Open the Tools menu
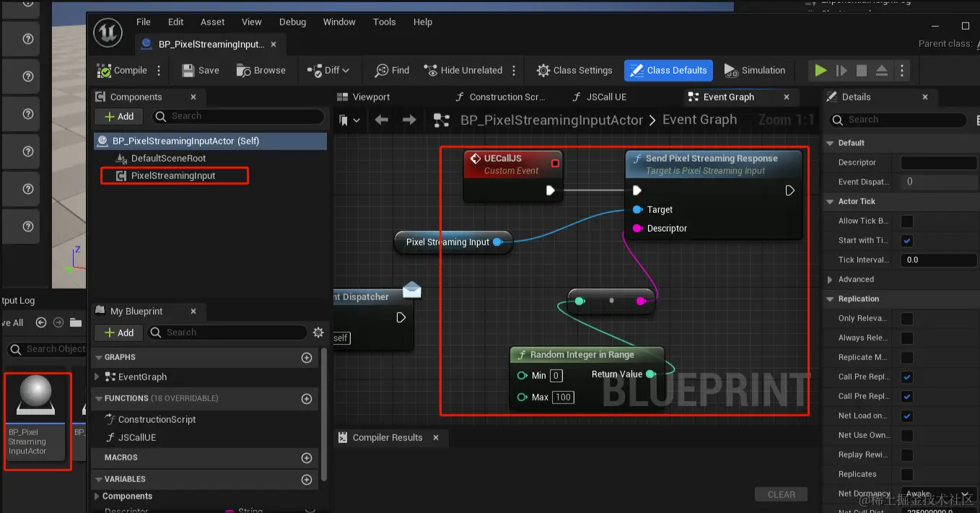 [x=385, y=22]
